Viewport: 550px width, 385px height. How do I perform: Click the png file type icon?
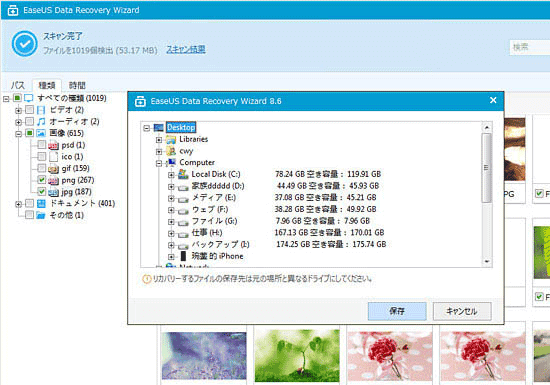tap(53, 181)
